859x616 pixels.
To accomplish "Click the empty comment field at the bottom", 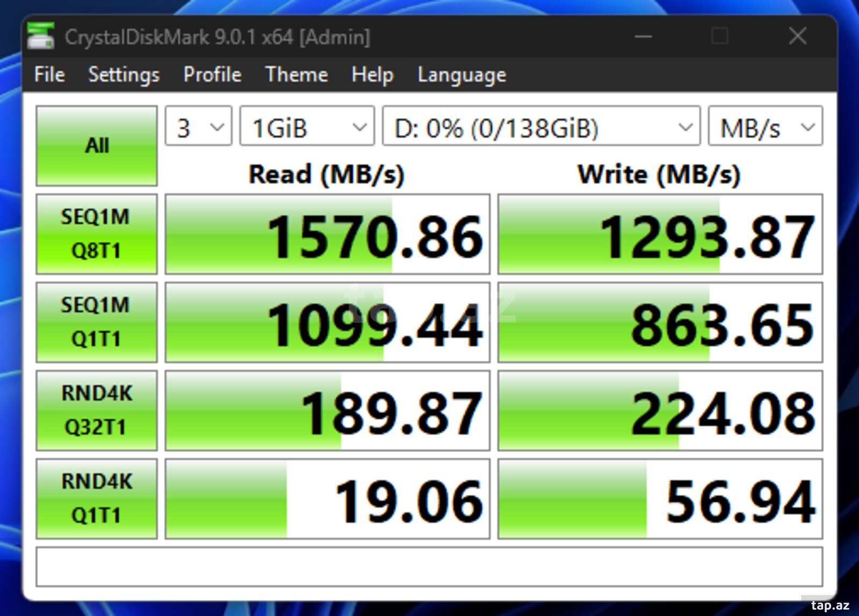I will [429, 567].
